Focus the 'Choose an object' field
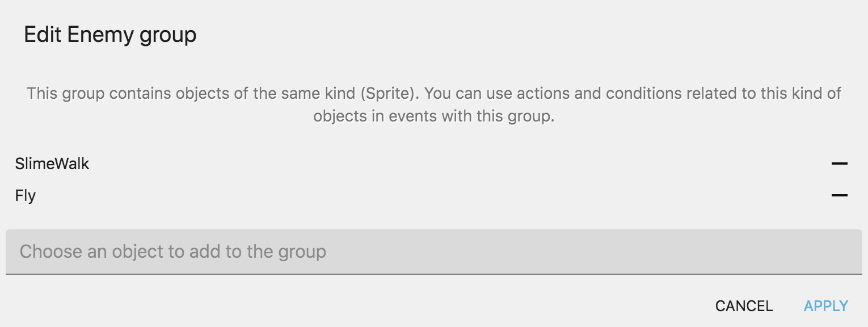 click(x=433, y=251)
